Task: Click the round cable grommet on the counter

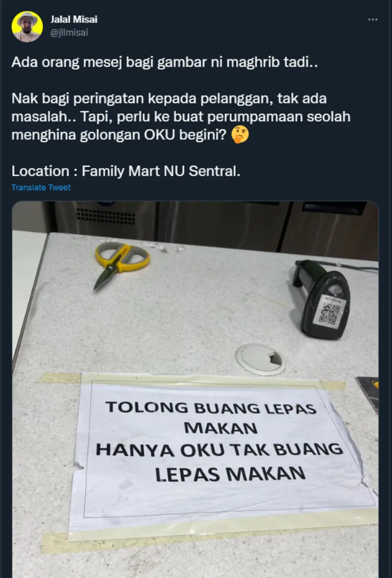Action: (x=261, y=359)
